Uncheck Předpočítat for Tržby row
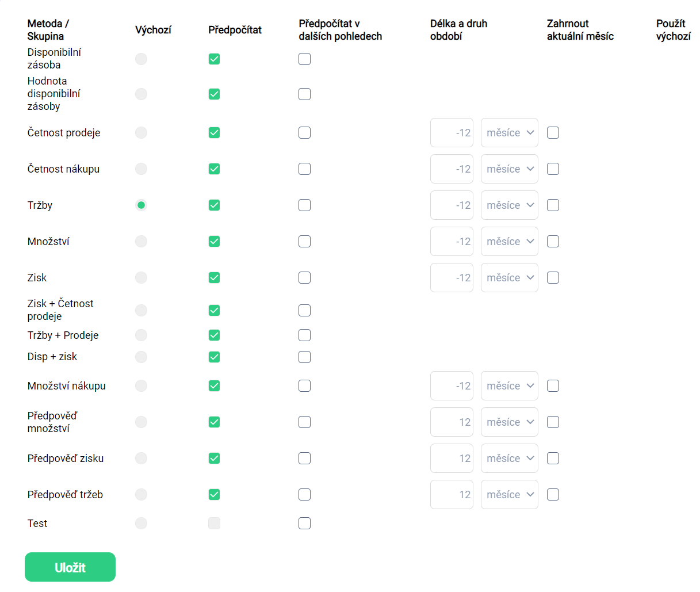The image size is (700, 592). click(x=214, y=205)
